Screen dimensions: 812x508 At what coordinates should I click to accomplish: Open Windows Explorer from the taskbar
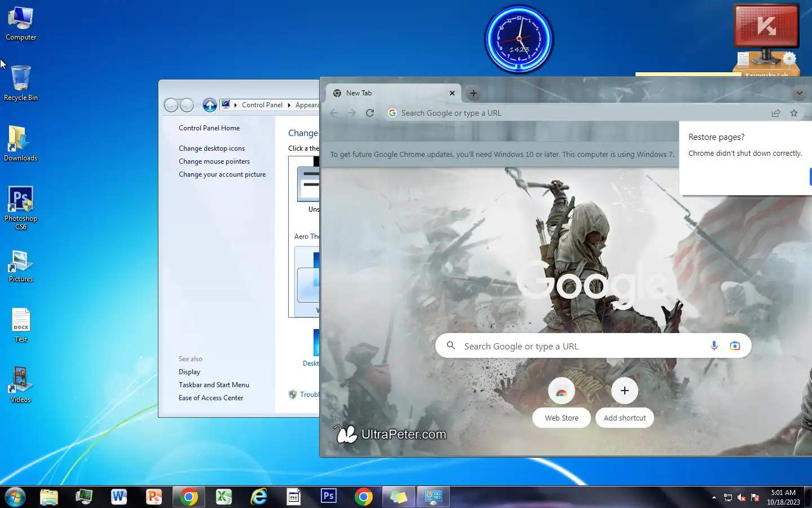49,497
